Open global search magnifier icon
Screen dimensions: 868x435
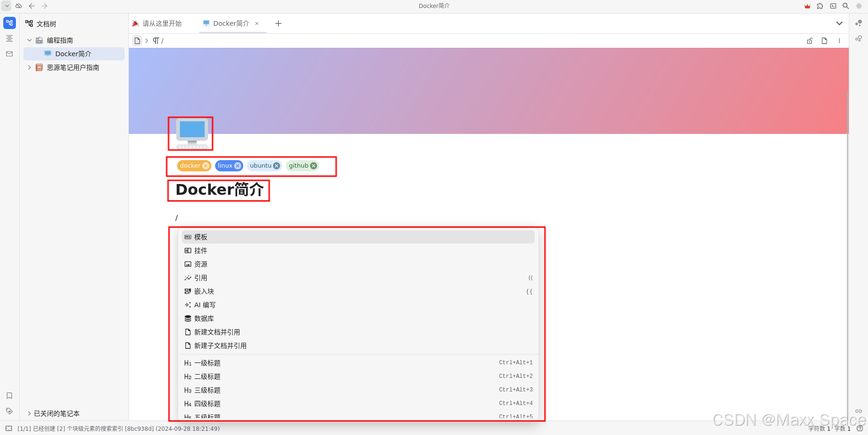(846, 6)
